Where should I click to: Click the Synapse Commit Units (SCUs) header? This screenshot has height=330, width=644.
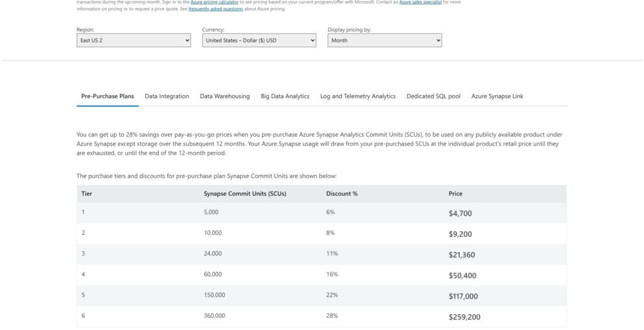tap(245, 194)
